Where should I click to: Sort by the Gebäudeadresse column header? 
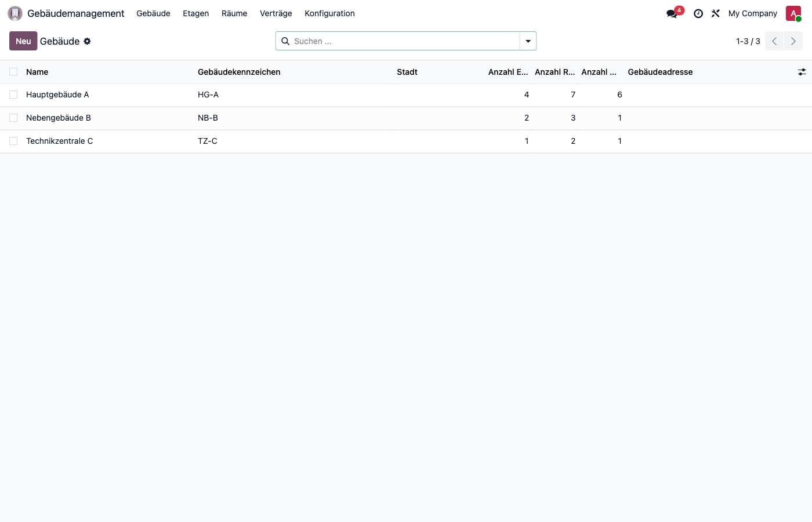[x=660, y=72]
